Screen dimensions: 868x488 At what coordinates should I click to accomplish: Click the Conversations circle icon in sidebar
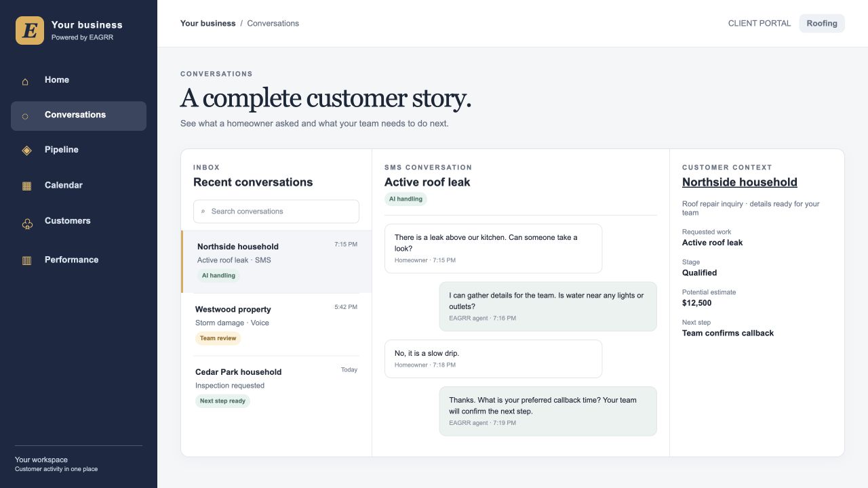[26, 117]
